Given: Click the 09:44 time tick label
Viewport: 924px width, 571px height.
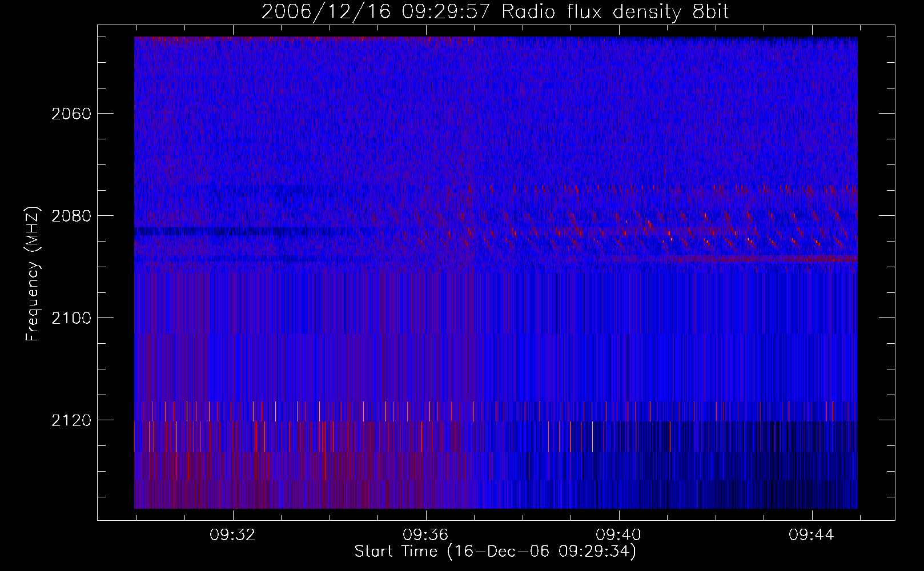Looking at the screenshot, I should [x=811, y=535].
